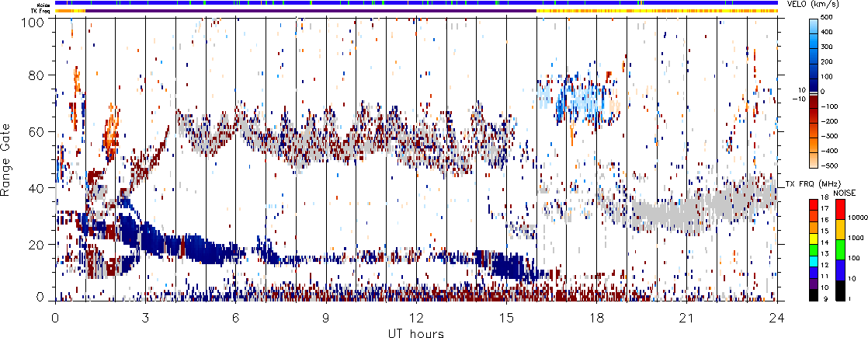Click the "NOISE" legend title

[844, 193]
